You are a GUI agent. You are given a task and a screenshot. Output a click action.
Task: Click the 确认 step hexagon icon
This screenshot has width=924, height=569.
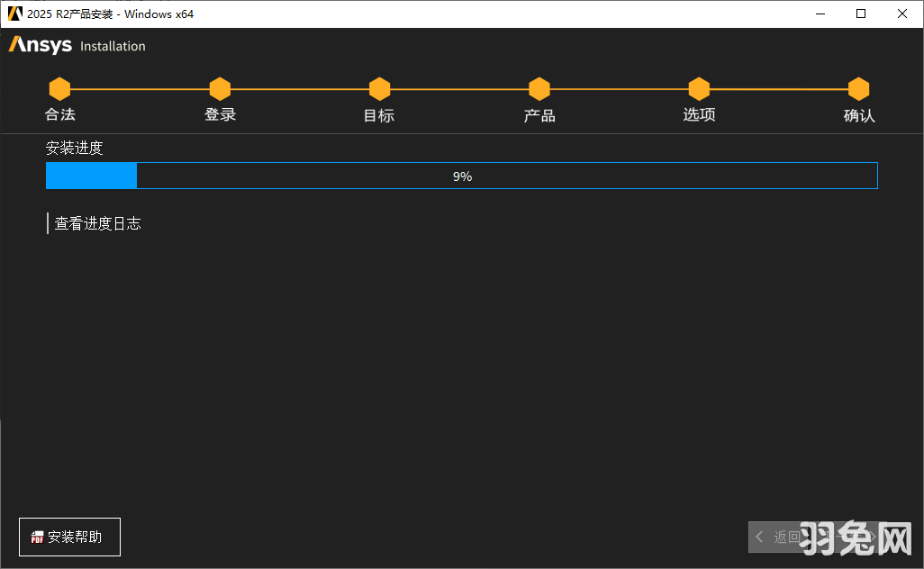click(858, 89)
